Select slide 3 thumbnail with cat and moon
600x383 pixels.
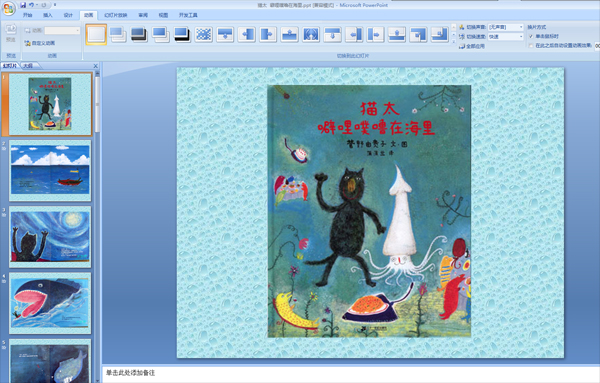pyautogui.click(x=50, y=237)
